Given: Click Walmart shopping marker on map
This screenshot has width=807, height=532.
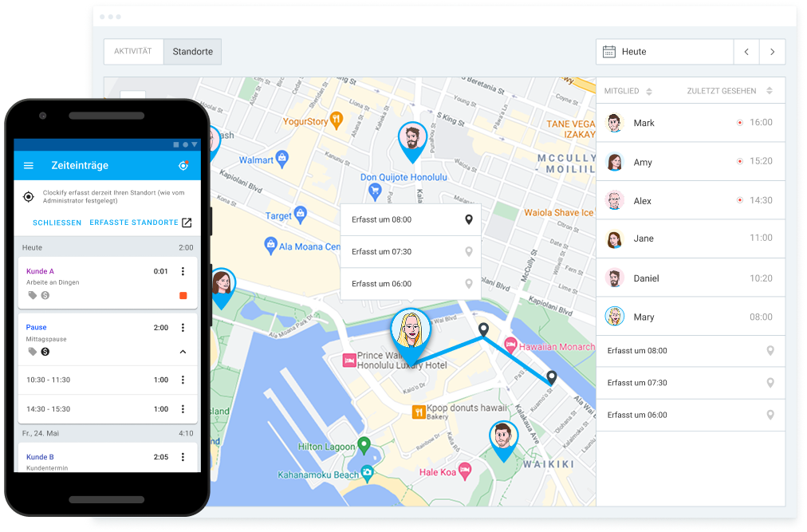Looking at the screenshot, I should [x=282, y=160].
